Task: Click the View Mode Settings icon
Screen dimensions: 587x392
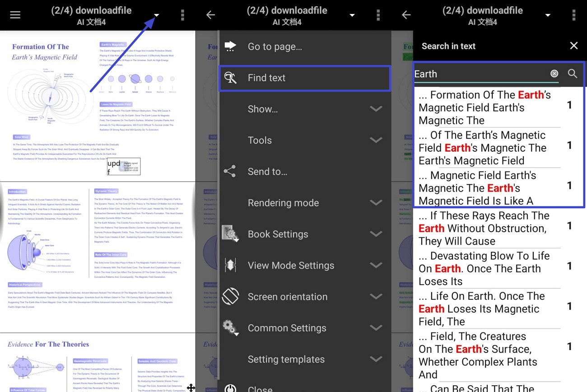Action: click(x=230, y=265)
